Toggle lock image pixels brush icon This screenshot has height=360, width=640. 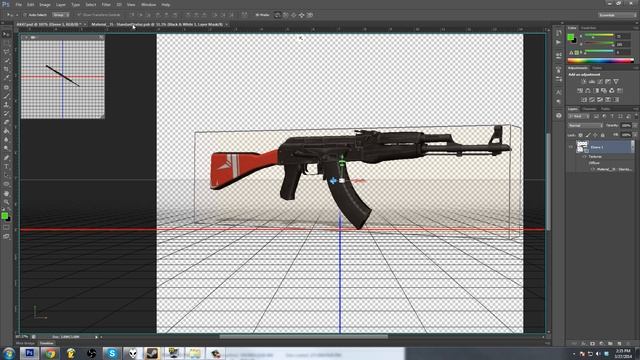click(588, 135)
